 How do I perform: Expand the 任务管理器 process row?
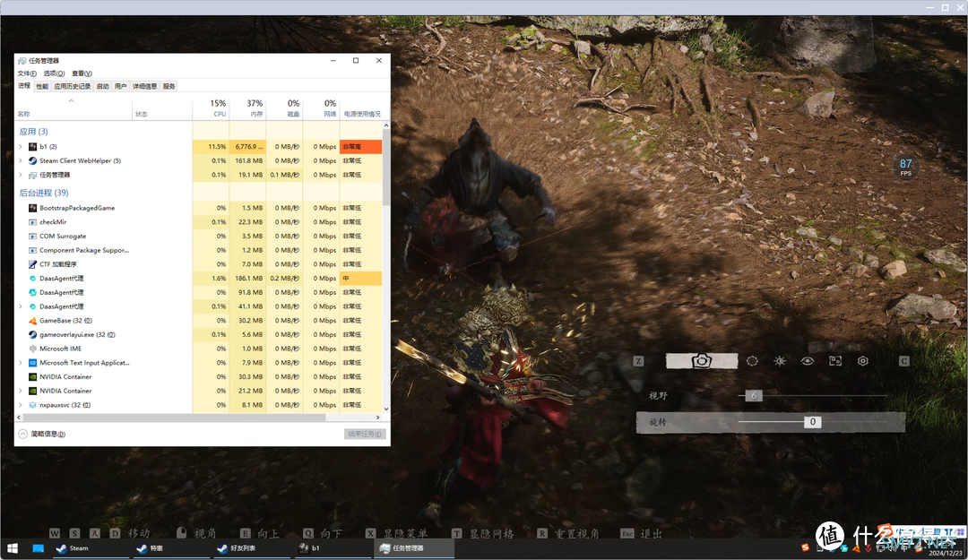tap(21, 175)
